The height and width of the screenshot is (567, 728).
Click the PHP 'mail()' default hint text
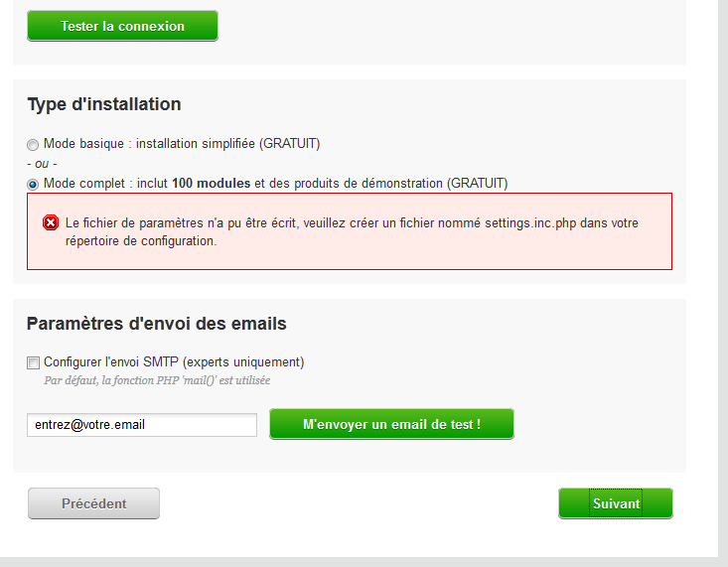point(157,380)
